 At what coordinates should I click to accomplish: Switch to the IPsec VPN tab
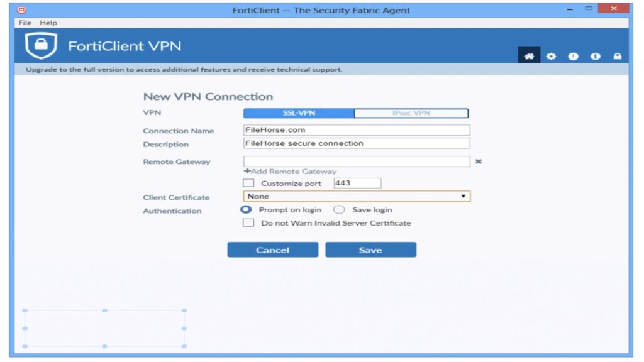point(411,113)
